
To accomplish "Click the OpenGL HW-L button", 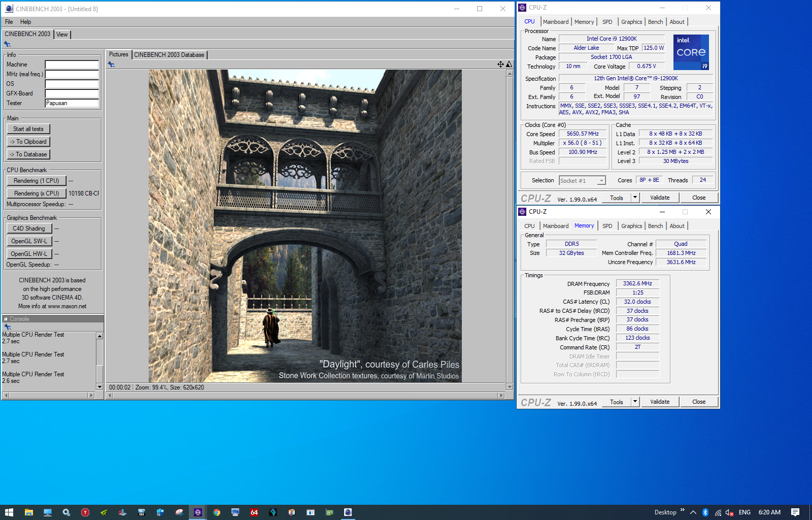I will coord(29,254).
